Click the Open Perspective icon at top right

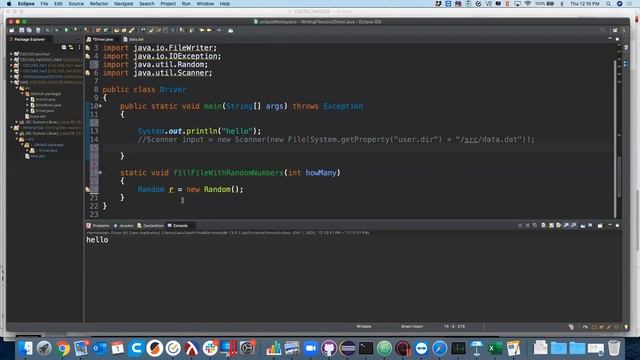click(x=615, y=30)
